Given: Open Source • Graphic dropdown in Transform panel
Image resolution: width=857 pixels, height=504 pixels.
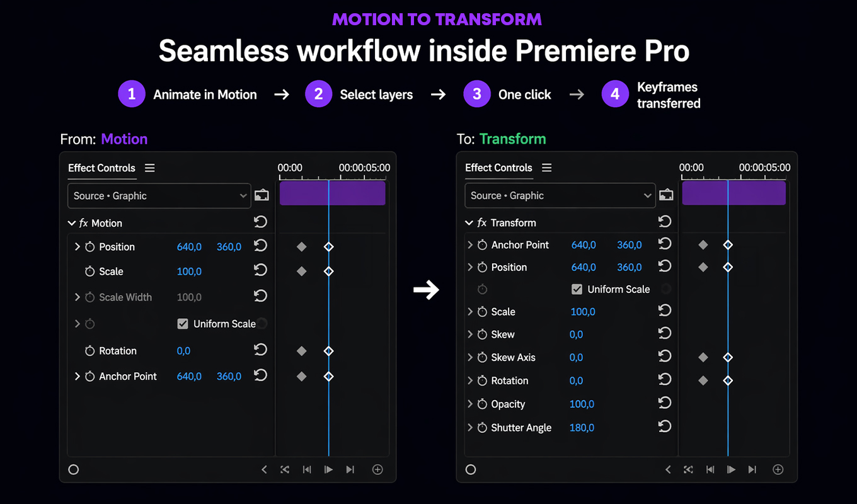Looking at the screenshot, I should coord(560,195).
